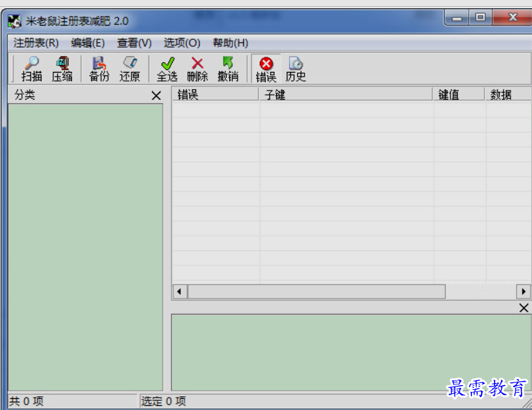532x410 pixels.
Task: Open the 查看(V) menu
Action: [x=134, y=43]
